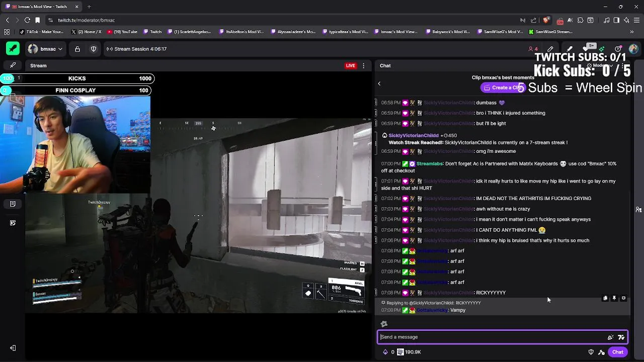This screenshot has width=644, height=362.
Task: Click the collapse arrow icon at sidebar bottom
Action: (x=13, y=348)
